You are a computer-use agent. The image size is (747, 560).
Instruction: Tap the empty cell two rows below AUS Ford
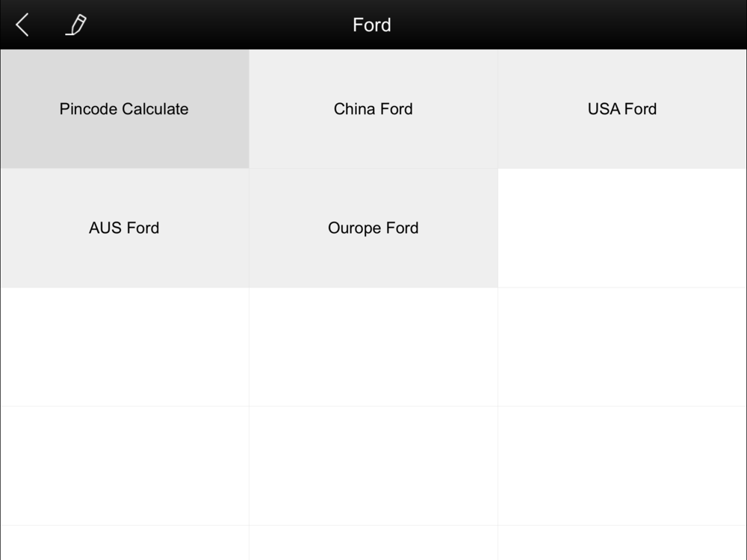tap(124, 466)
